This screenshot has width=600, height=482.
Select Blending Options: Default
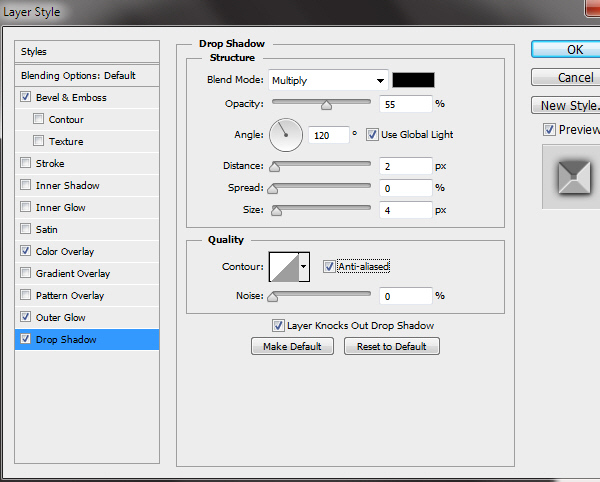[x=78, y=76]
